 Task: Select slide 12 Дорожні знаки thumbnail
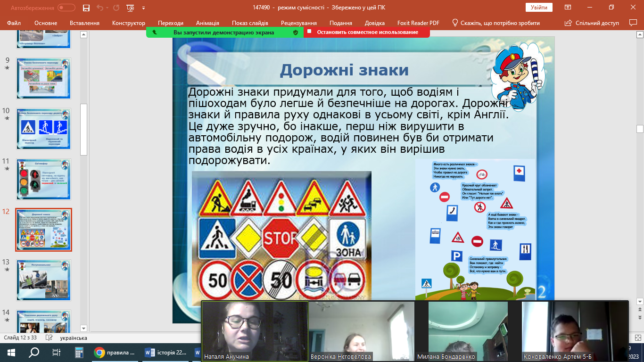43,230
